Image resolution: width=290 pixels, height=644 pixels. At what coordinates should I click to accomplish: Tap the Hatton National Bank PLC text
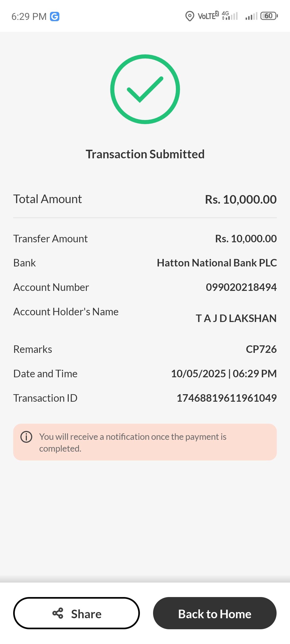coord(217,263)
